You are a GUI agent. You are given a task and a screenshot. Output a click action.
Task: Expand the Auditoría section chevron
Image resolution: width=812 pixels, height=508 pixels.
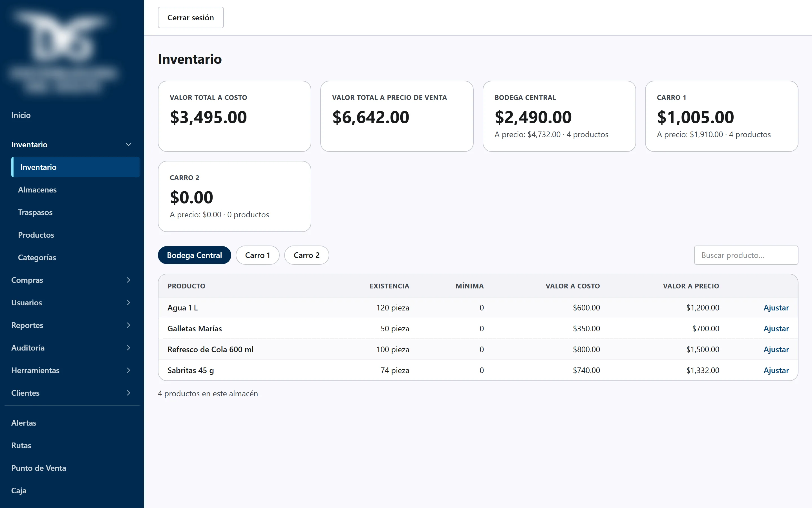pos(128,347)
